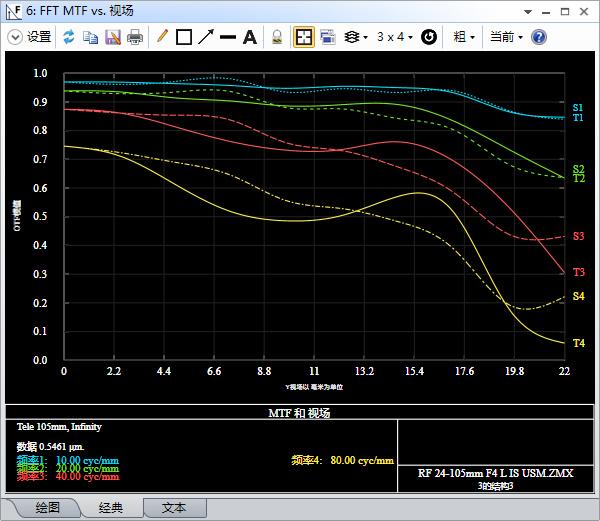Click the save graphic icon

(x=113, y=37)
